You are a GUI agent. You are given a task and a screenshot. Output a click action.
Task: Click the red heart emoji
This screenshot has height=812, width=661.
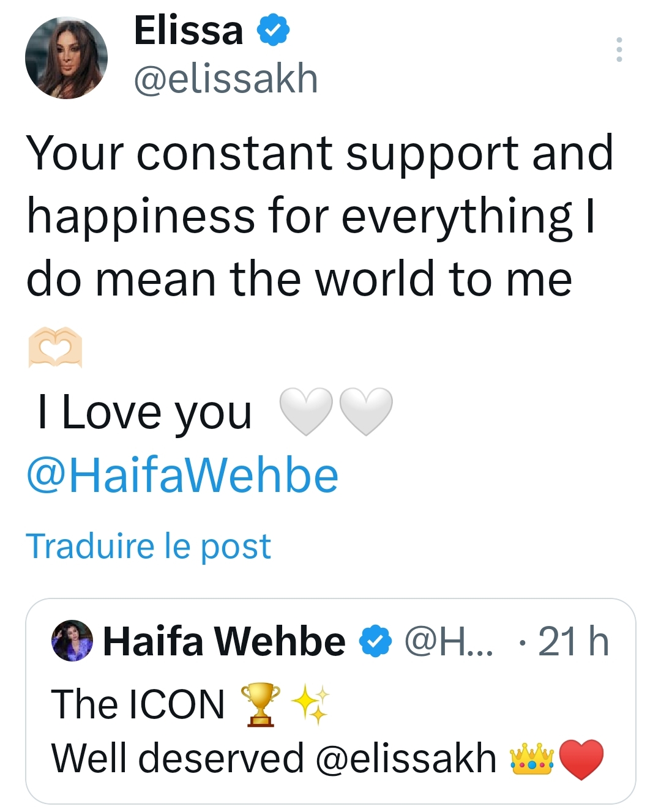tap(581, 759)
